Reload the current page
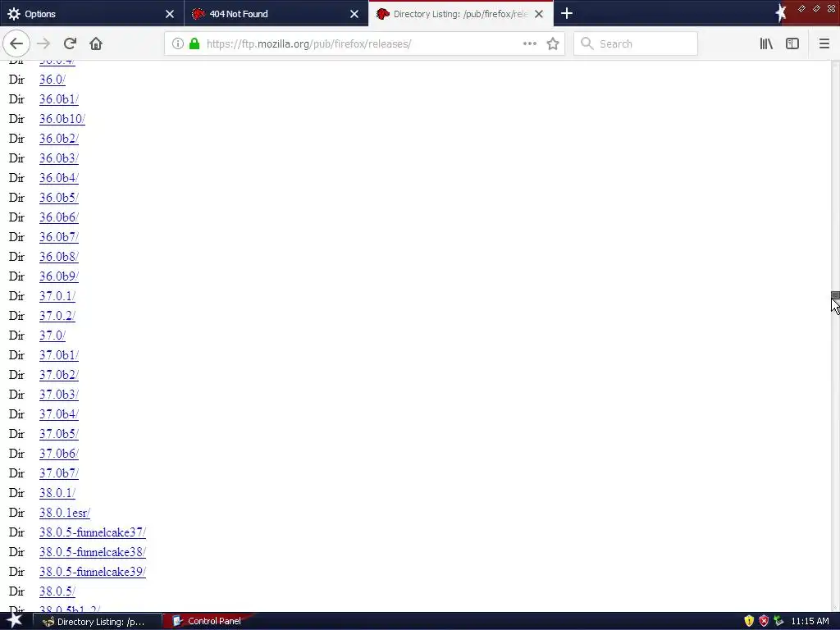840x630 pixels. pos(70,44)
